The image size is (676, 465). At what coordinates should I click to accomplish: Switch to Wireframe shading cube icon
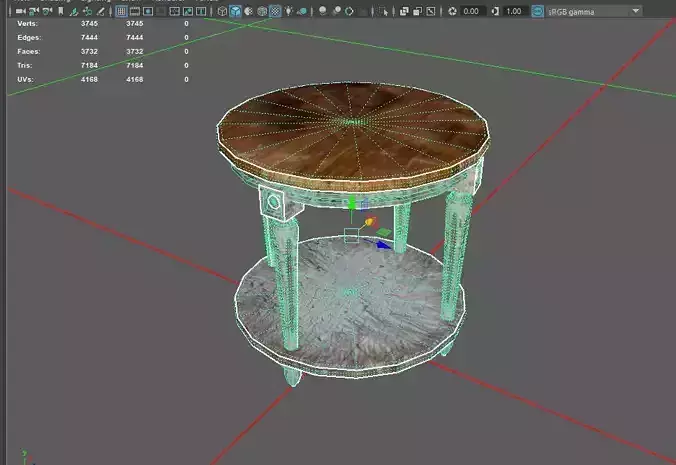tap(222, 11)
